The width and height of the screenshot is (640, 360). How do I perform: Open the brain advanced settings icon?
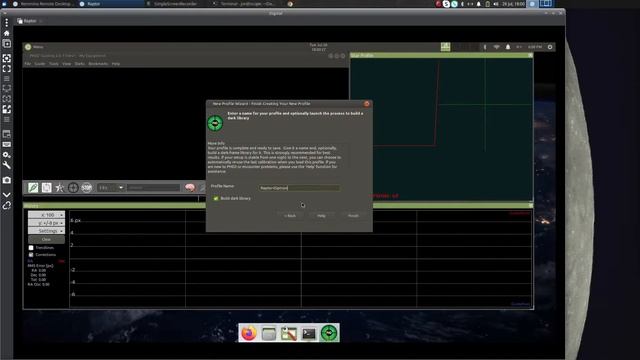tap(190, 187)
